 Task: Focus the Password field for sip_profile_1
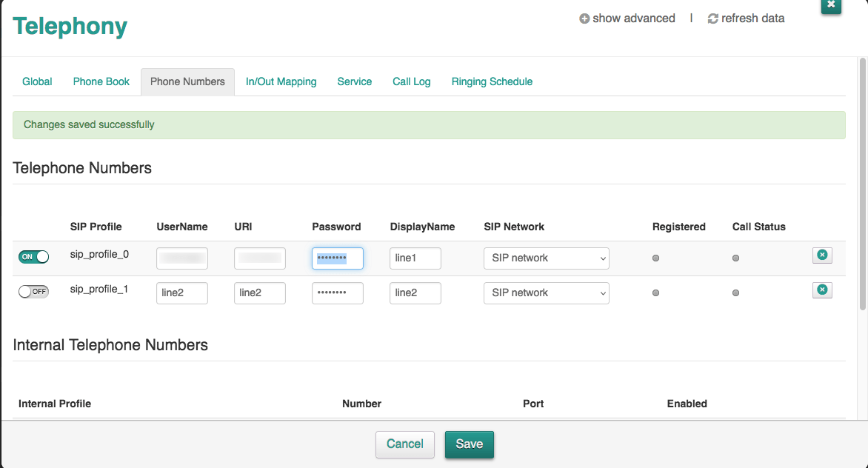click(338, 293)
